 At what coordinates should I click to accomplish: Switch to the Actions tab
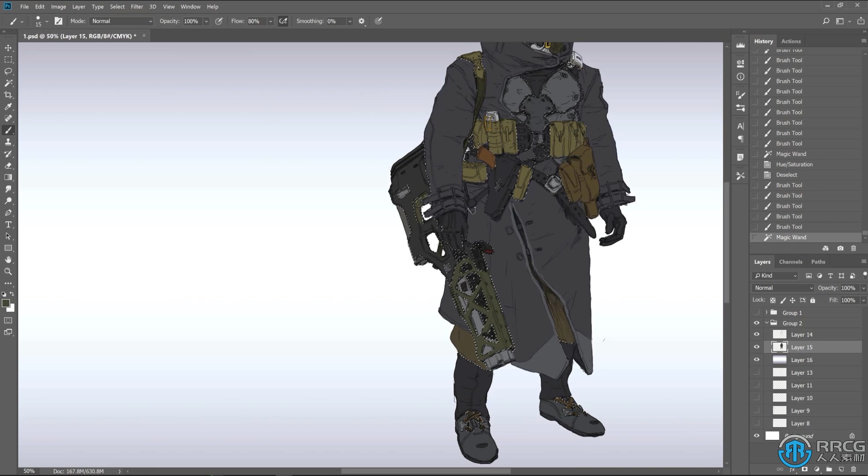pyautogui.click(x=791, y=41)
